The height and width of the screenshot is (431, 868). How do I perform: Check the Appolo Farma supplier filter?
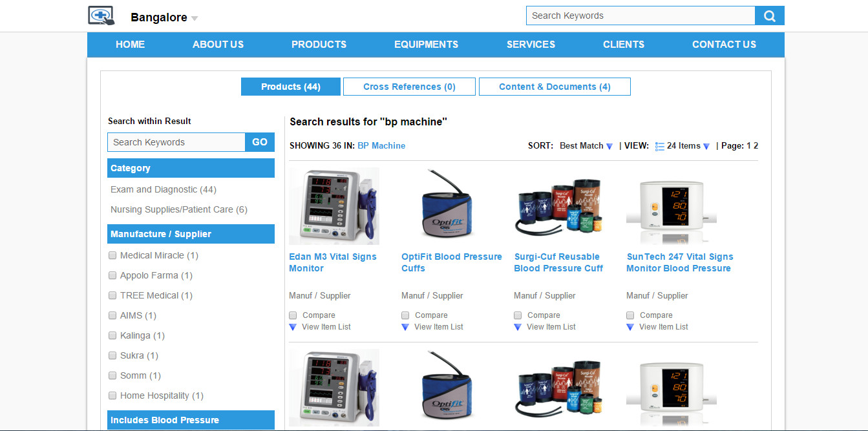(112, 275)
